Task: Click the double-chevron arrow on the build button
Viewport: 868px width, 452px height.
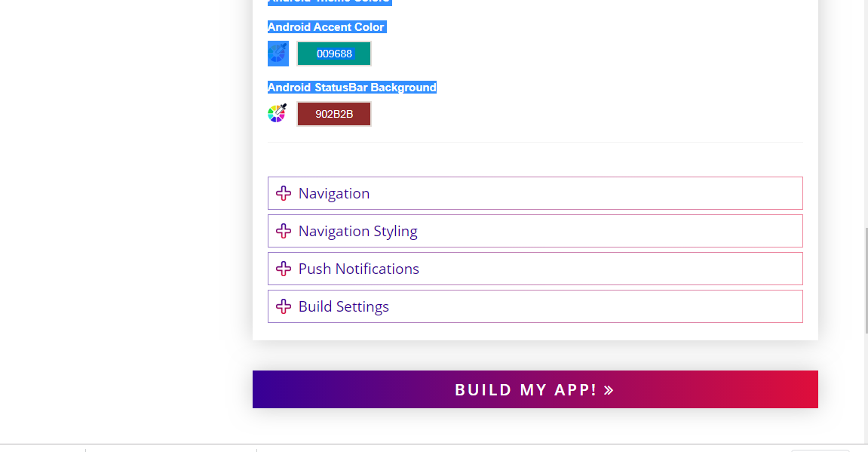Action: (x=609, y=390)
